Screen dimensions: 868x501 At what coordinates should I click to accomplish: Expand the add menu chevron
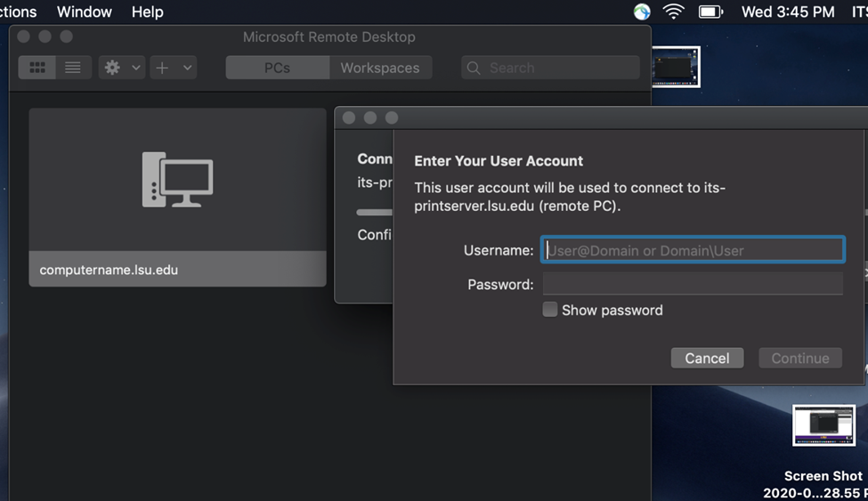click(187, 68)
